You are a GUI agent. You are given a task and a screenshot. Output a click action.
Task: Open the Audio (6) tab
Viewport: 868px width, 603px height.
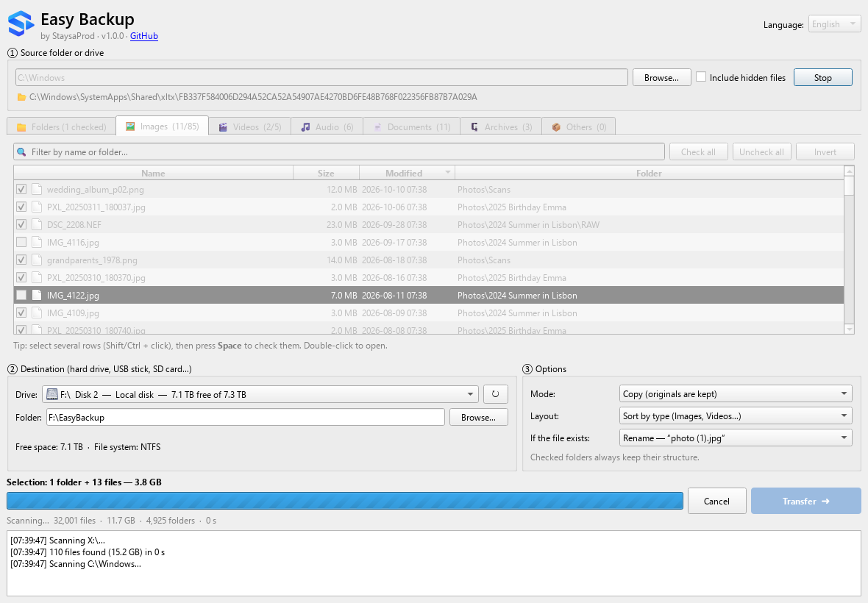coord(327,126)
